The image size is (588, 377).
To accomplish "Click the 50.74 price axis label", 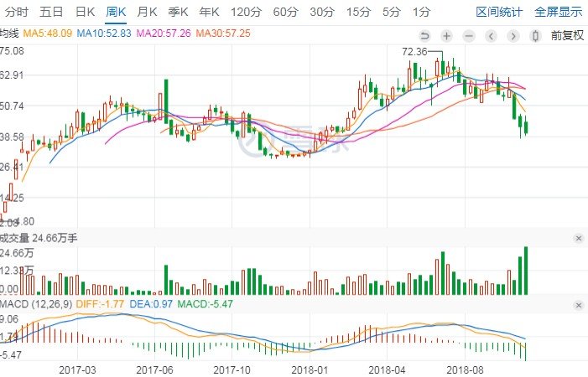I will point(12,106).
